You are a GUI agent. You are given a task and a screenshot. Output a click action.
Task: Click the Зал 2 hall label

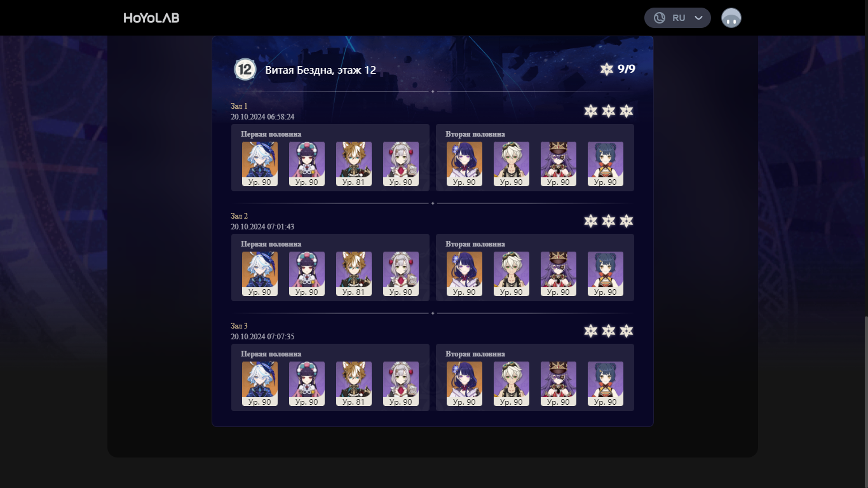click(x=239, y=216)
